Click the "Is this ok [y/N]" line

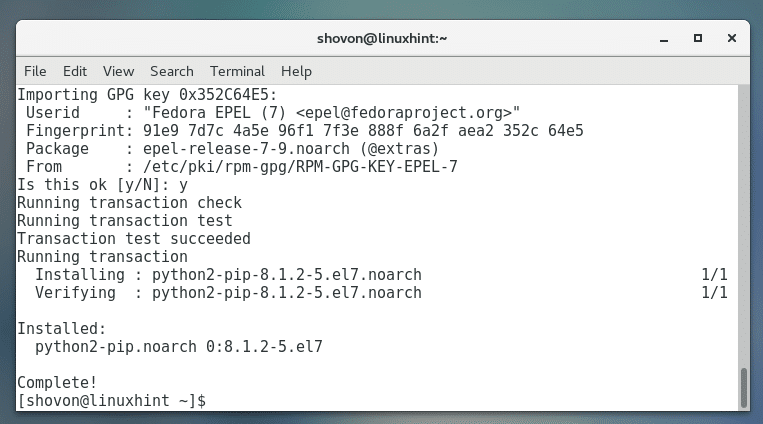102,184
